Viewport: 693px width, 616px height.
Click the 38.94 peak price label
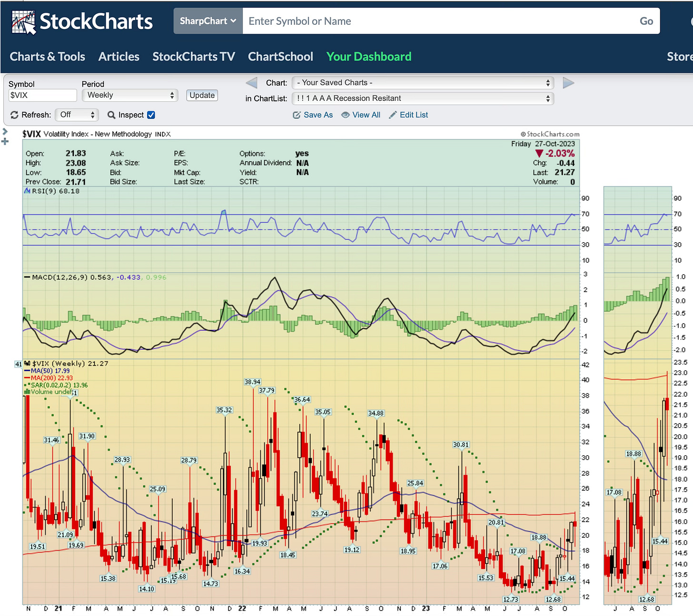coord(252,382)
